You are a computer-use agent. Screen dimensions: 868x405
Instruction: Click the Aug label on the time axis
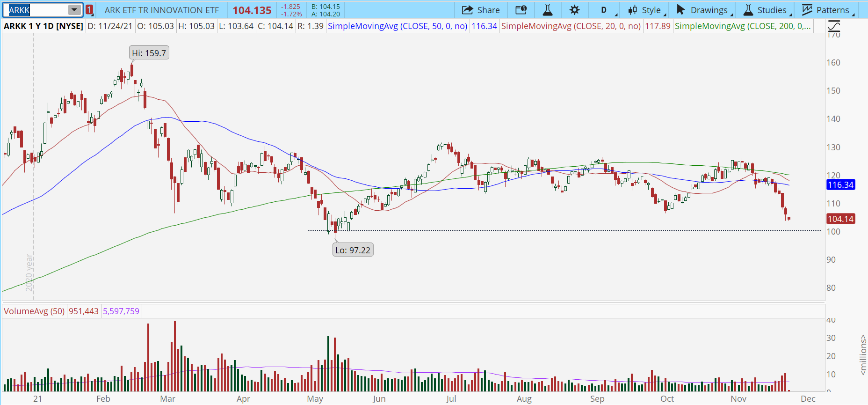point(524,399)
